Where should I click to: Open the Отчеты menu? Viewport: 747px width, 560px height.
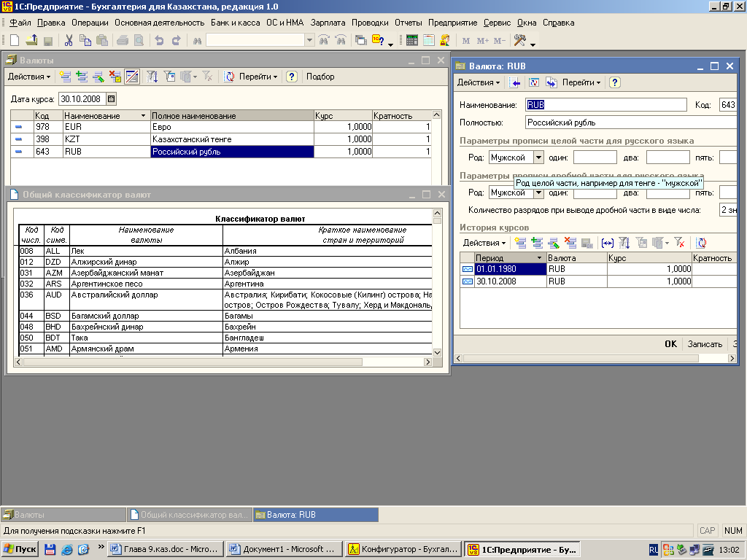point(409,23)
